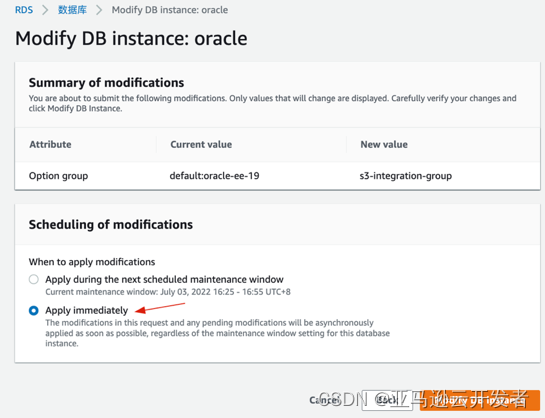Image resolution: width=545 pixels, height=418 pixels.
Task: Click the chevron after RDS breadcrumb
Action: click(45, 10)
